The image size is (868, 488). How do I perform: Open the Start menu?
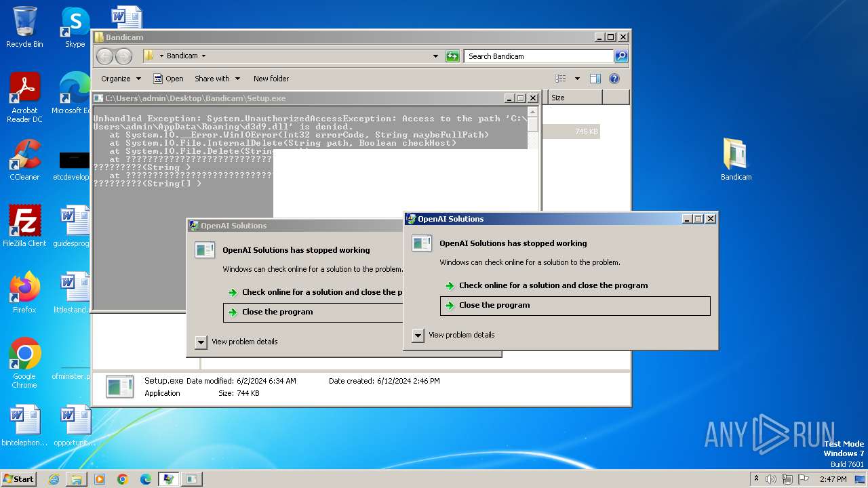pos(19,479)
